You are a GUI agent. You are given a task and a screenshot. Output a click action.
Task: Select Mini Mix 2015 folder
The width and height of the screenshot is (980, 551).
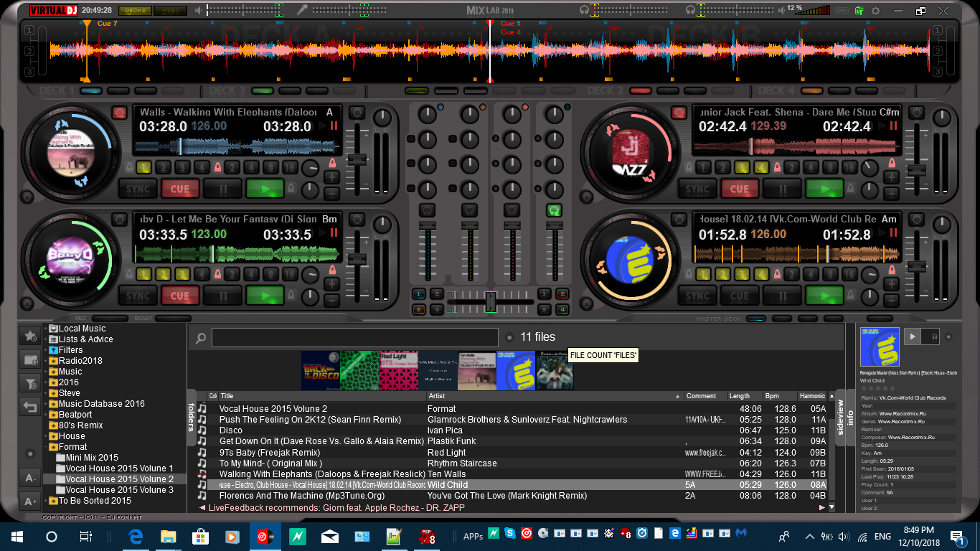pyautogui.click(x=92, y=458)
